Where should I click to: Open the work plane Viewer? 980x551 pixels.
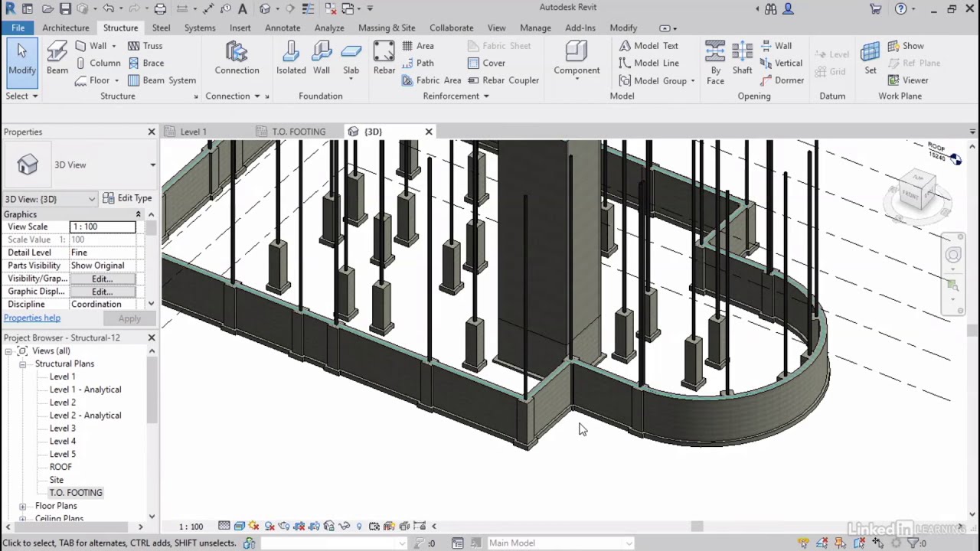[x=908, y=80]
